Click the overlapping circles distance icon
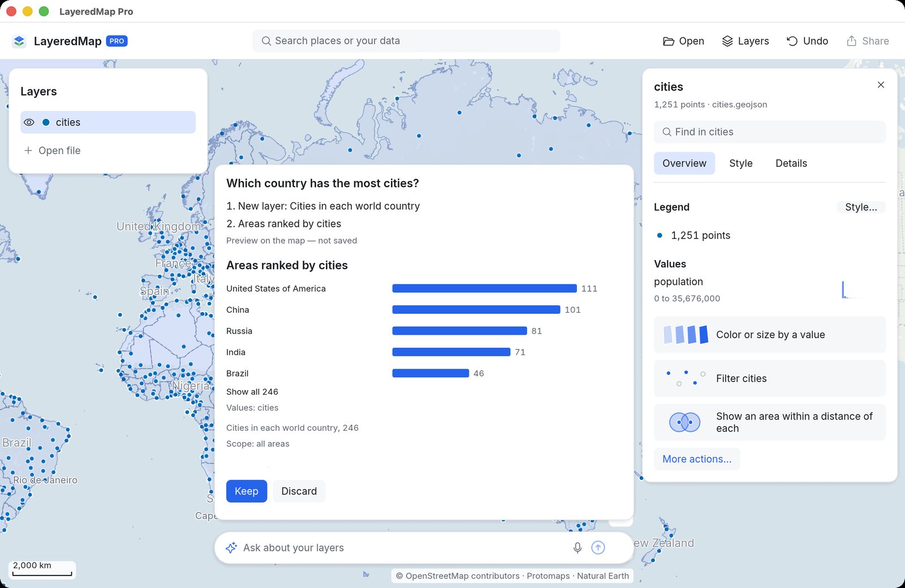905x588 pixels. pos(685,422)
